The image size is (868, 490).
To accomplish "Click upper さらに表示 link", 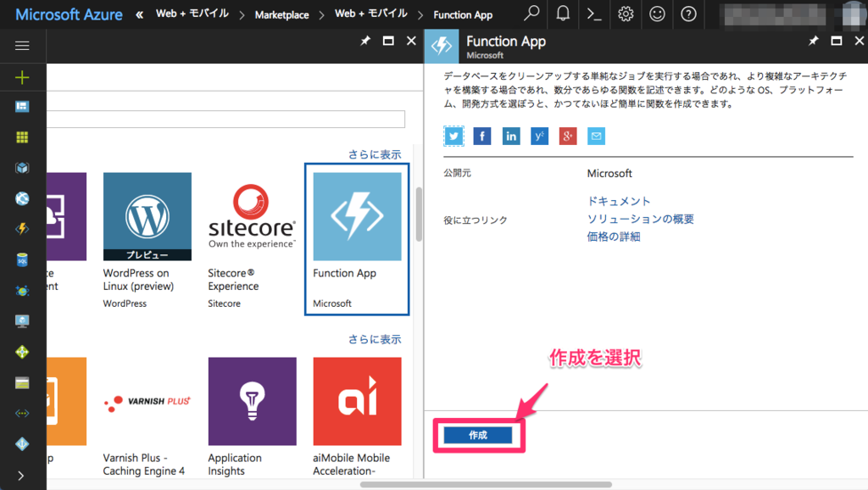I will (x=374, y=154).
